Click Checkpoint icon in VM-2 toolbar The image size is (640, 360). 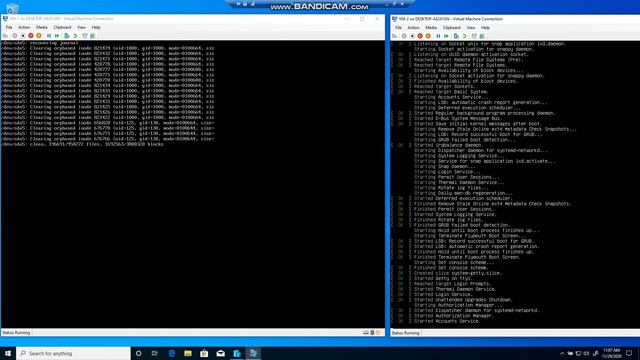tap(456, 36)
